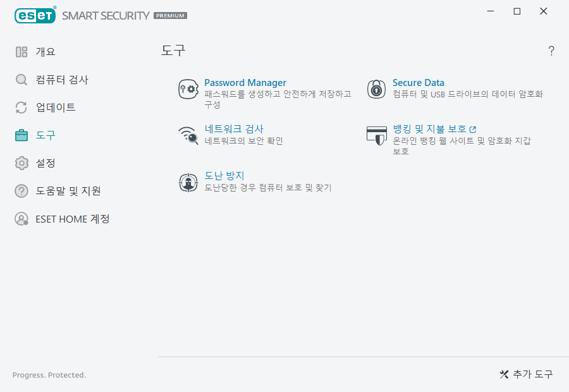Open the 추가 도구 tools option

527,374
